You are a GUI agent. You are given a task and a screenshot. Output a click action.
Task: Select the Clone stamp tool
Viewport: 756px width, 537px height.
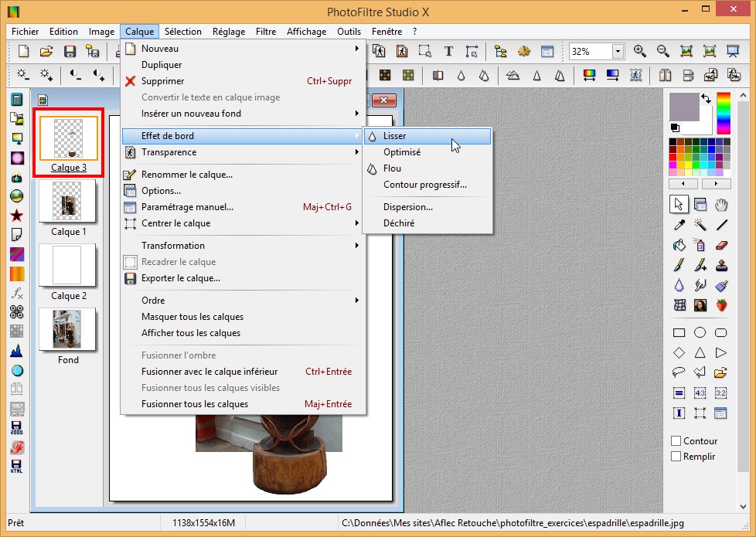[x=721, y=265]
